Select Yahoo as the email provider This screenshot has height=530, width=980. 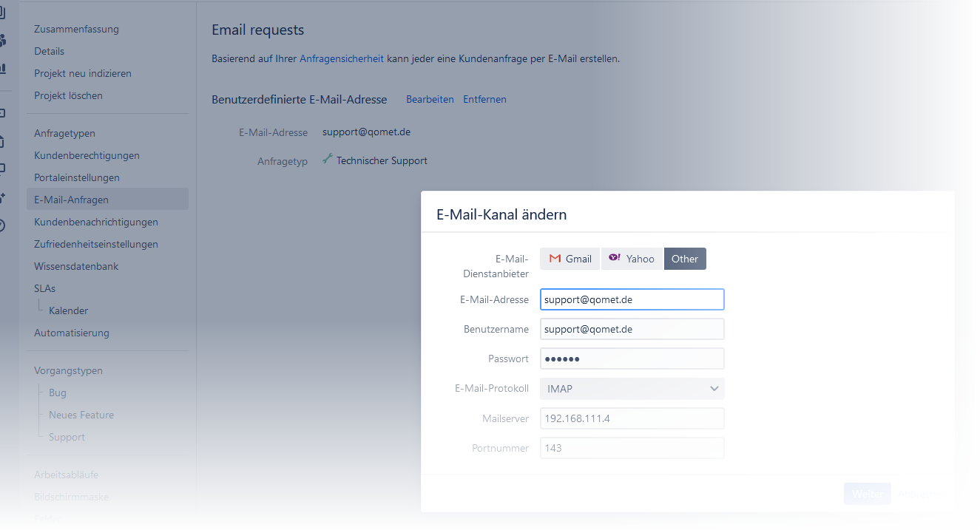[632, 259]
